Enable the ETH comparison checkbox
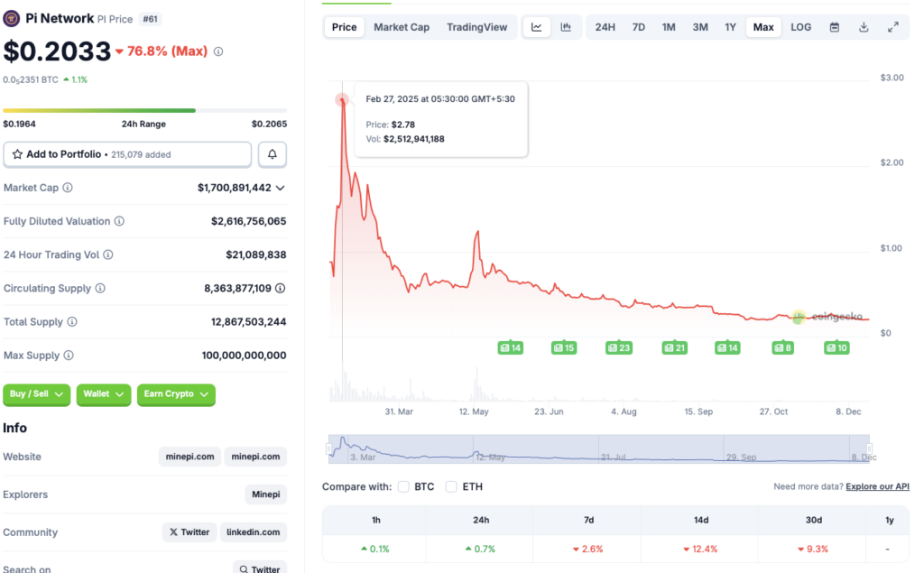 tap(451, 485)
